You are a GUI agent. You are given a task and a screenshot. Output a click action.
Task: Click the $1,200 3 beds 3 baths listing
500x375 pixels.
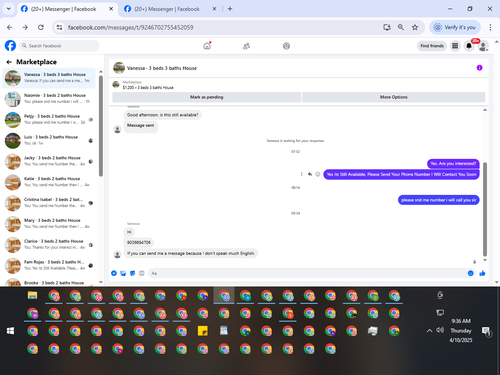click(x=148, y=88)
